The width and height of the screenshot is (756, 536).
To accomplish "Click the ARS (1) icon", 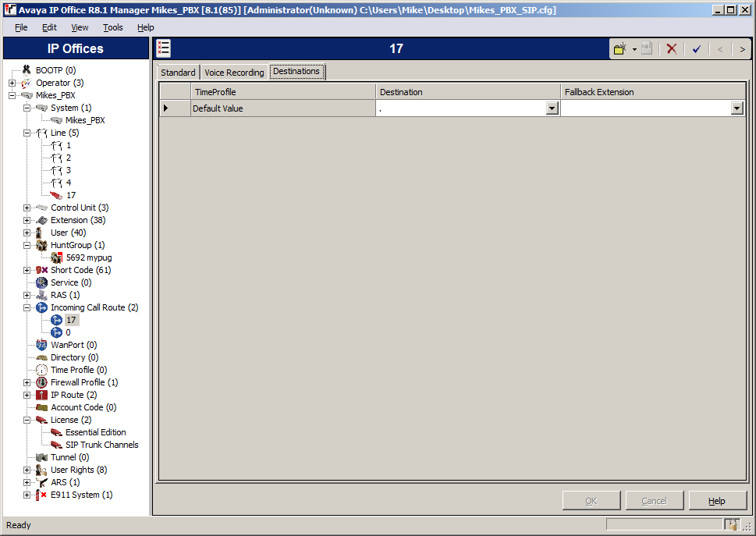I will (42, 482).
